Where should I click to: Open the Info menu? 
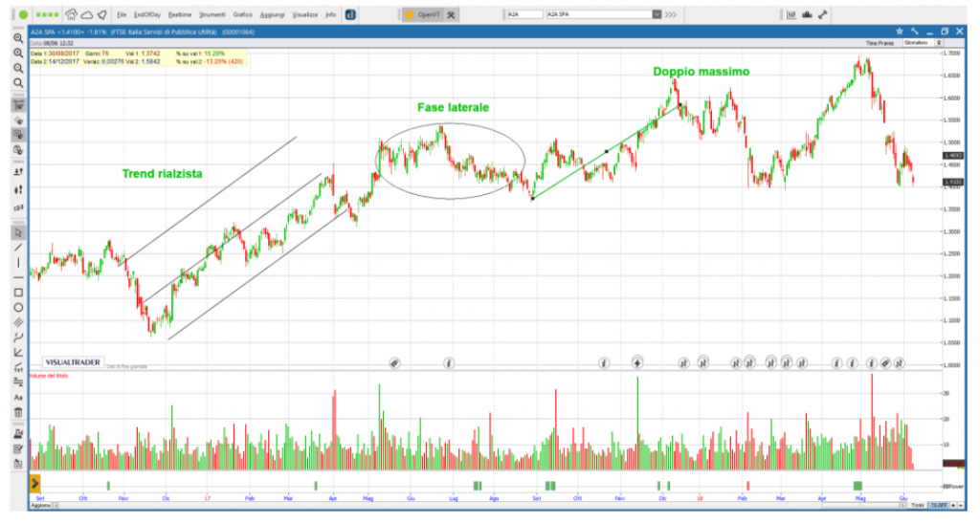coord(330,15)
